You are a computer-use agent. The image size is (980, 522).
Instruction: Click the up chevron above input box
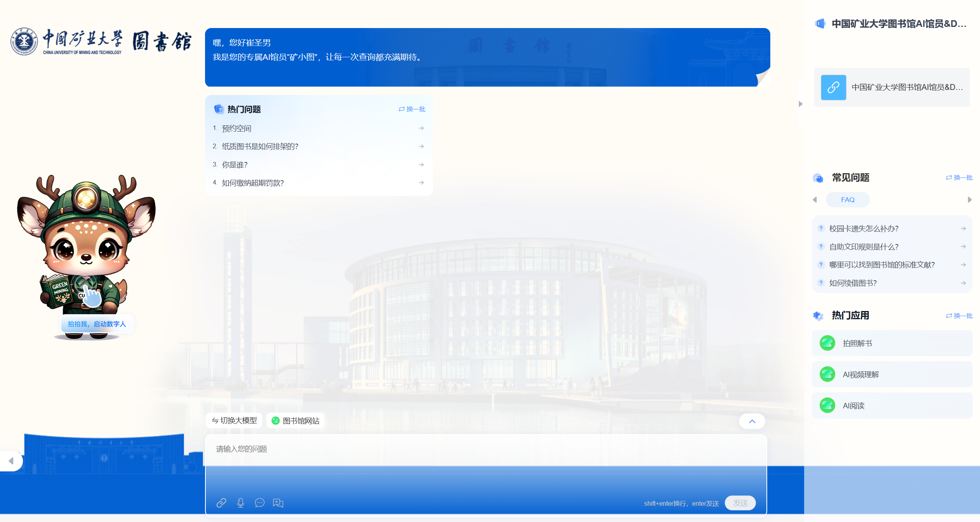point(752,421)
